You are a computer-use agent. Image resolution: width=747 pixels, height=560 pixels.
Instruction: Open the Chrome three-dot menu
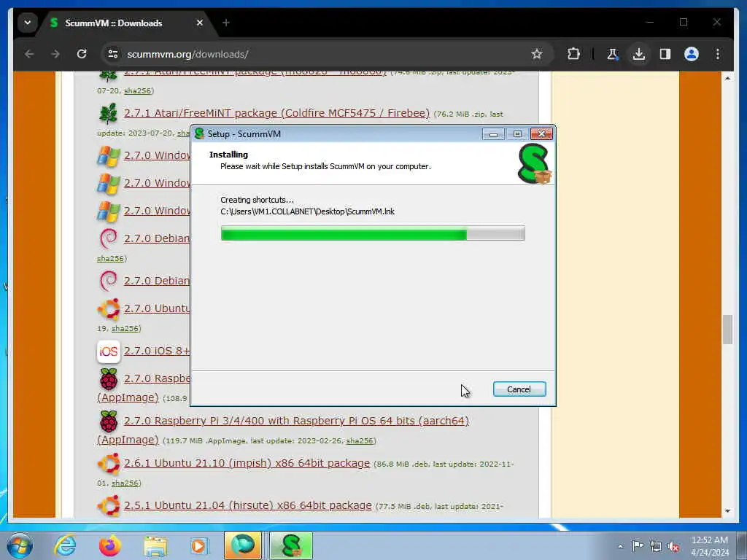[x=718, y=54]
